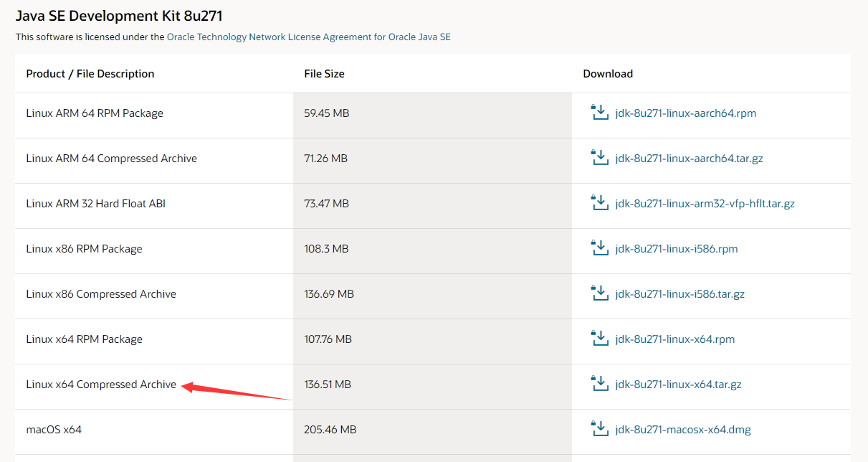Click download icon beside jdk-8u271-linux-aarch64.tar.gz
The image size is (868, 462).
coord(599,158)
